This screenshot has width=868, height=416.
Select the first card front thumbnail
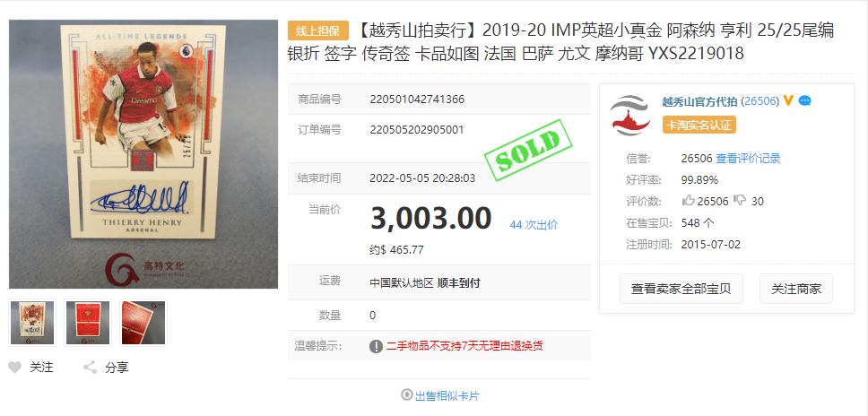(32, 323)
